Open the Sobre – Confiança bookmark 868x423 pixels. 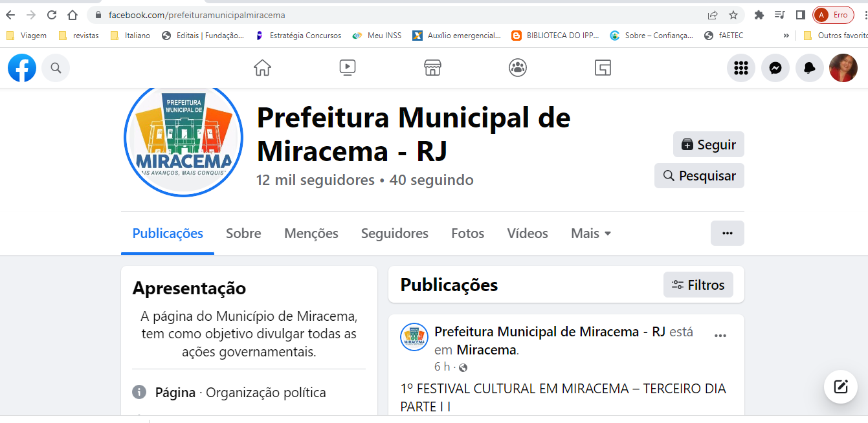tap(652, 36)
